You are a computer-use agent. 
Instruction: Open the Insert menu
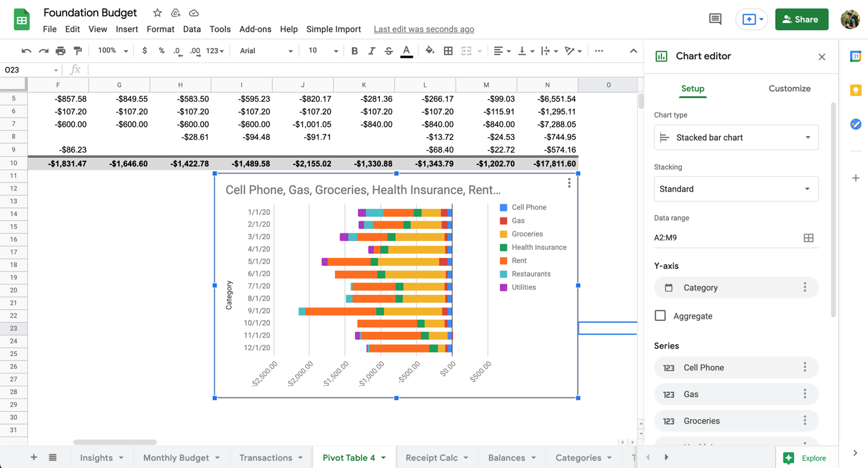pyautogui.click(x=126, y=29)
